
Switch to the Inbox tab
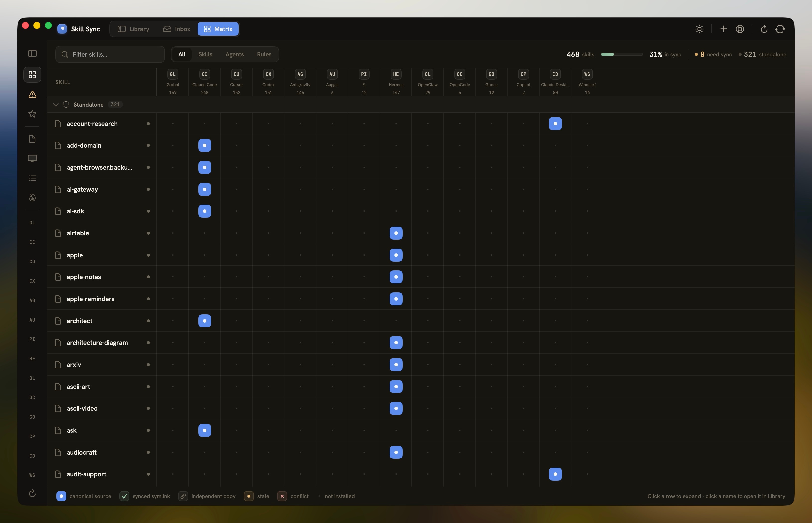tap(177, 29)
